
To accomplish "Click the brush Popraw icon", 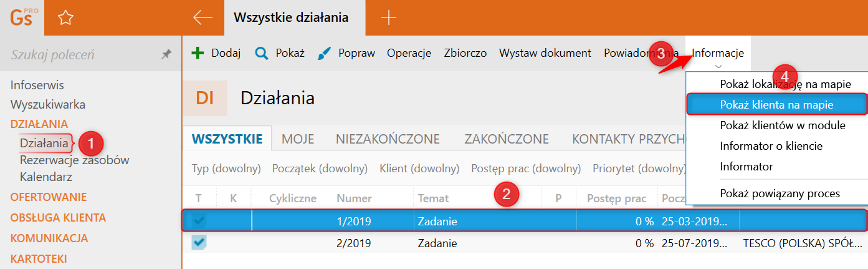I will pos(325,53).
